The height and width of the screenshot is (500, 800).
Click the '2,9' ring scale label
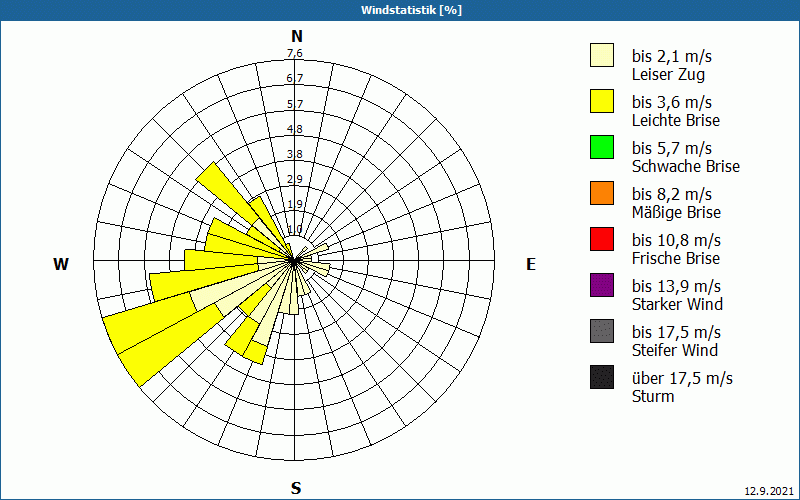(x=294, y=179)
